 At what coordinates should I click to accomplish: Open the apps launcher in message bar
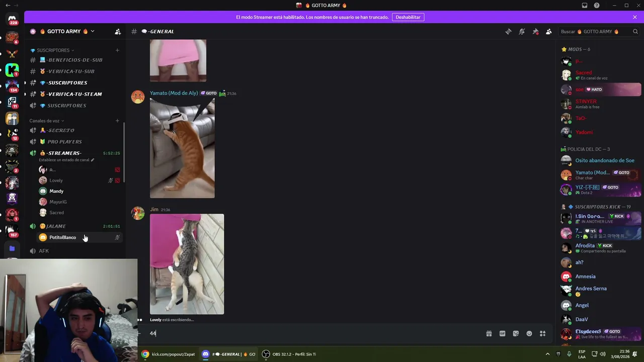pyautogui.click(x=543, y=333)
